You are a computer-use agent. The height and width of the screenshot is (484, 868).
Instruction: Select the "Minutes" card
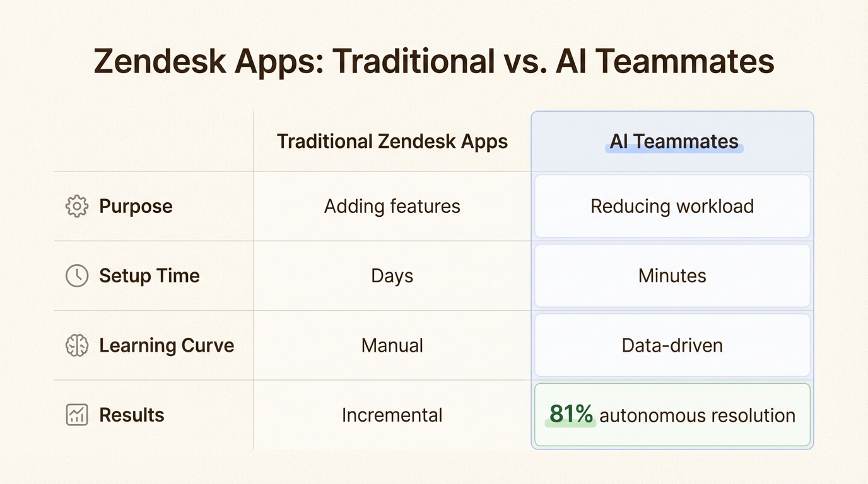[672, 275]
